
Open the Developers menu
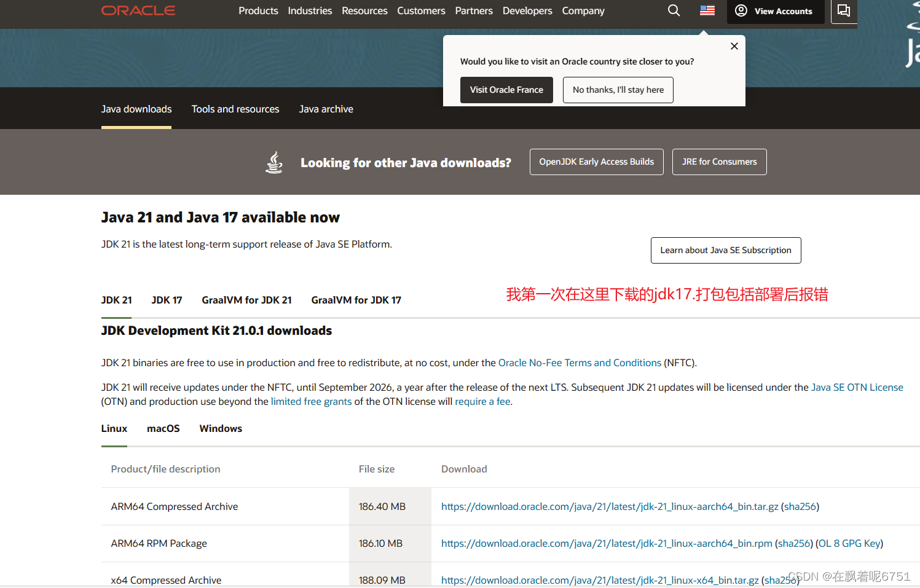click(x=527, y=10)
